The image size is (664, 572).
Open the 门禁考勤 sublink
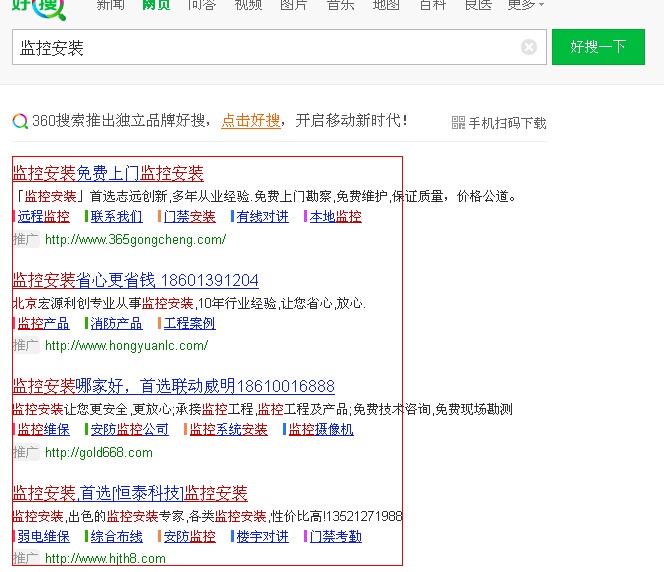(x=335, y=537)
